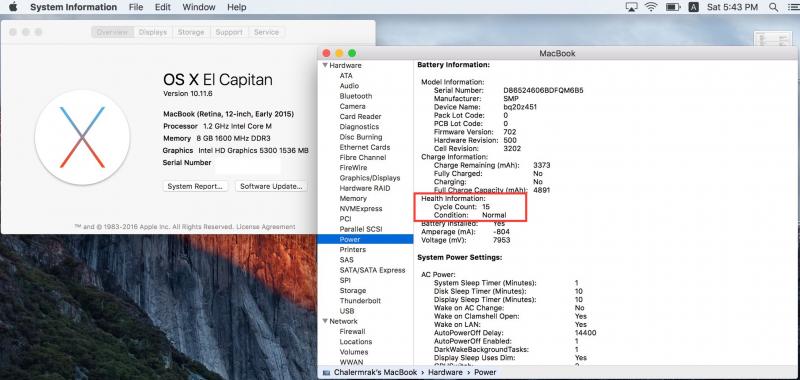
Task: Open Spotlight search
Action: pyautogui.click(x=773, y=7)
